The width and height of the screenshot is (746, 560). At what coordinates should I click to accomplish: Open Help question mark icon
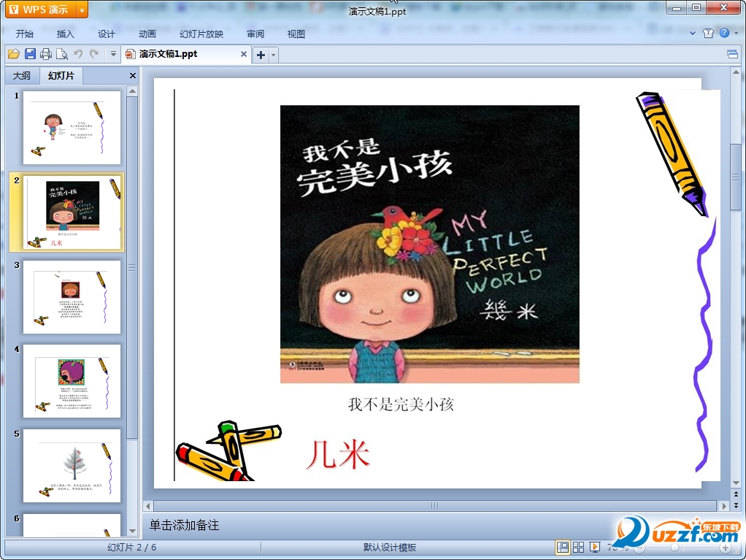725,33
